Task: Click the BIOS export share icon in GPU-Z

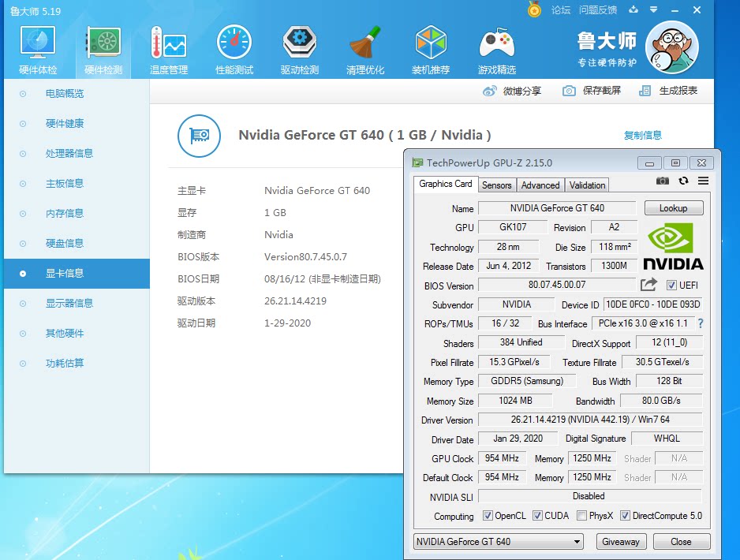Action: point(649,285)
